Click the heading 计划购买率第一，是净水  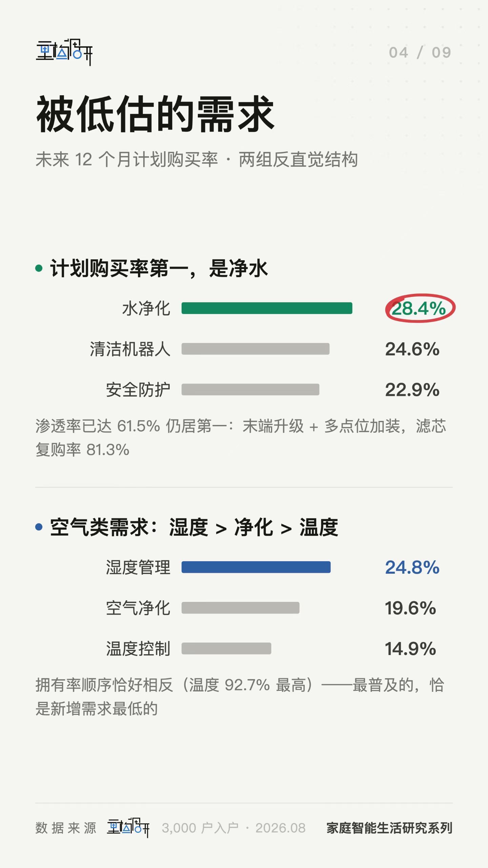[x=159, y=268]
